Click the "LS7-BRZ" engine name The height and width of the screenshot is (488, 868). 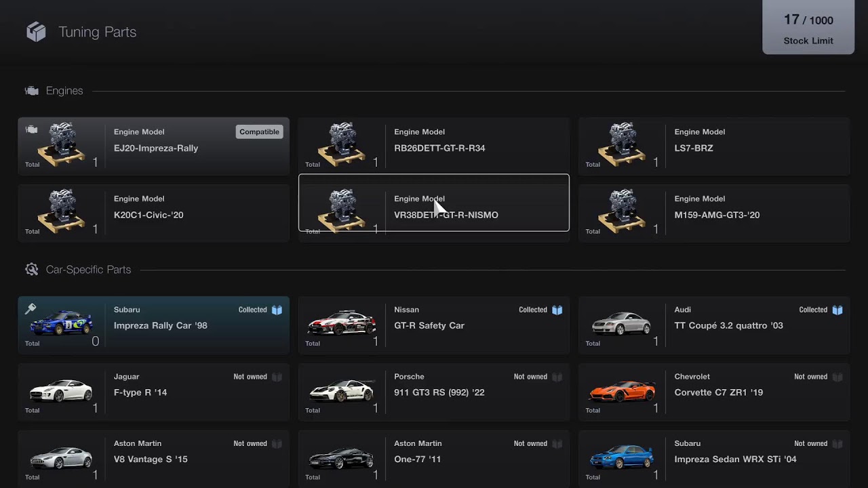[x=694, y=148]
